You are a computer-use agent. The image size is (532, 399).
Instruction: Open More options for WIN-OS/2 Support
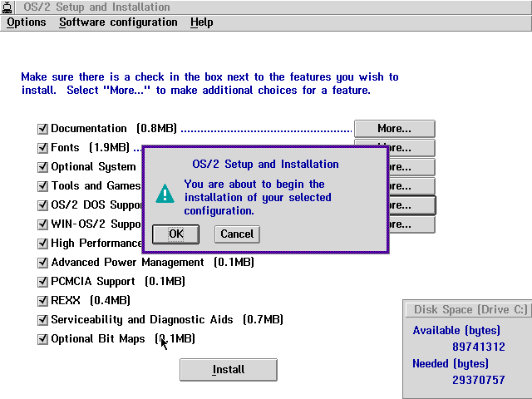pos(411,224)
